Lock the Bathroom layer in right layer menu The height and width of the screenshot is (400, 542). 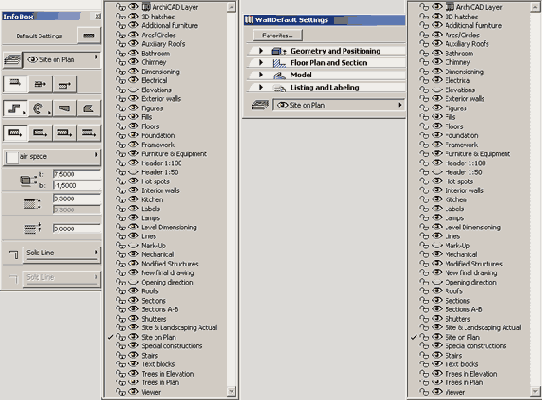424,53
